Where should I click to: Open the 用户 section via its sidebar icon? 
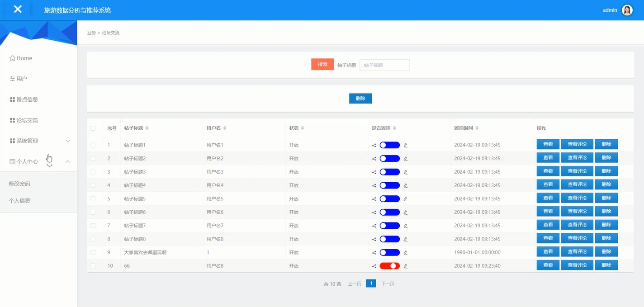pyautogui.click(x=11, y=79)
